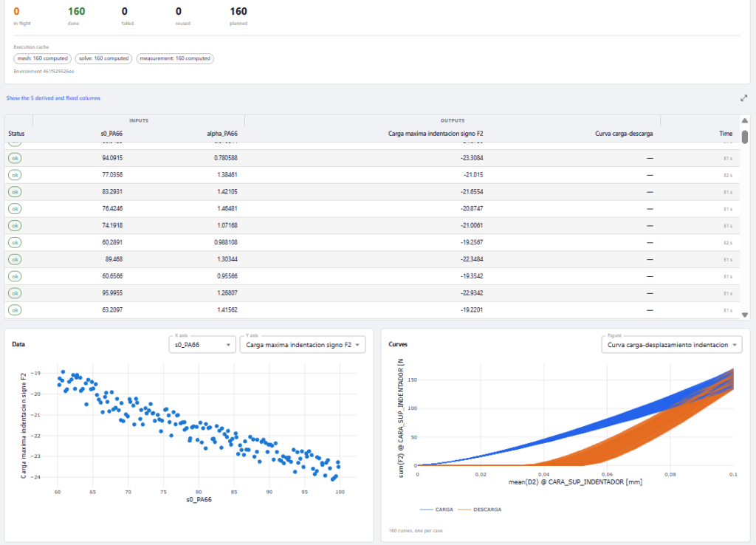756x545 pixels.
Task: Sort by the Curva carga-descarga column header
Action: pyautogui.click(x=624, y=134)
